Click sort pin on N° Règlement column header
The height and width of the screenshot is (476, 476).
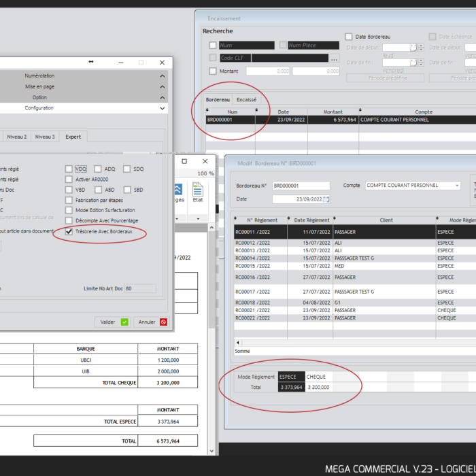[x=235, y=218]
